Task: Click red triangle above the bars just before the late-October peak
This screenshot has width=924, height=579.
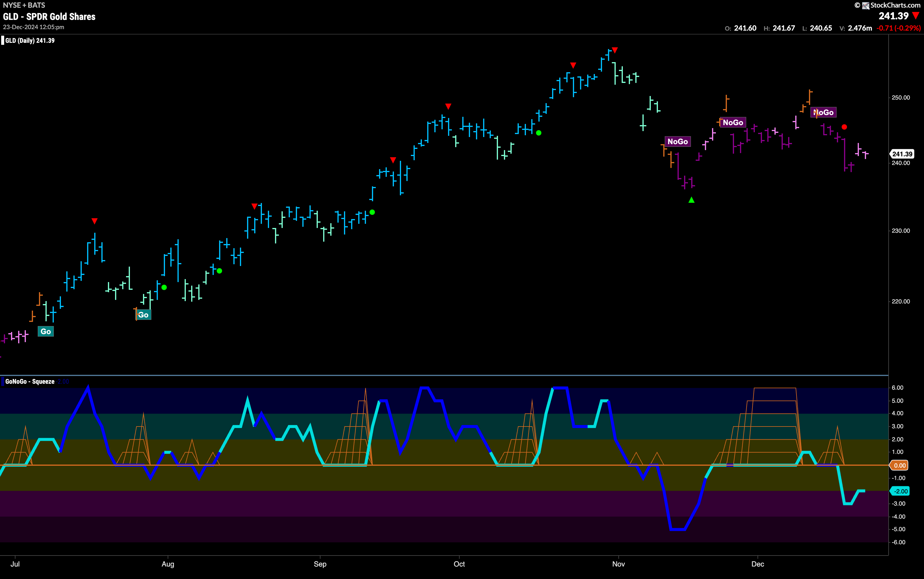Action: tap(573, 65)
